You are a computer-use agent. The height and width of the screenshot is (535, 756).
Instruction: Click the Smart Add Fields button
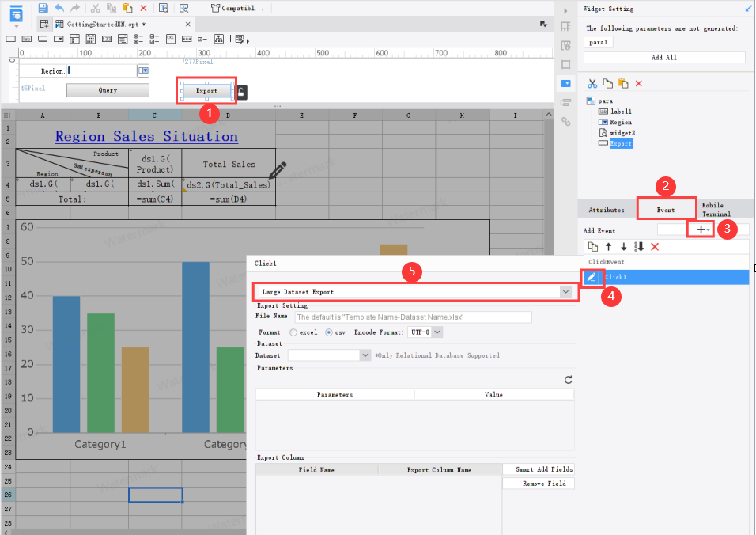pos(539,469)
